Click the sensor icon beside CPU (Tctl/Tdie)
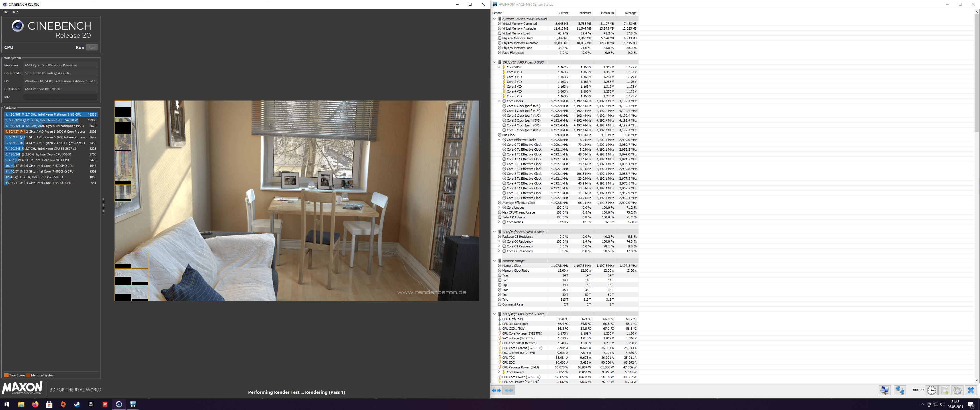Screen dimensions: 980x410 tap(499, 319)
